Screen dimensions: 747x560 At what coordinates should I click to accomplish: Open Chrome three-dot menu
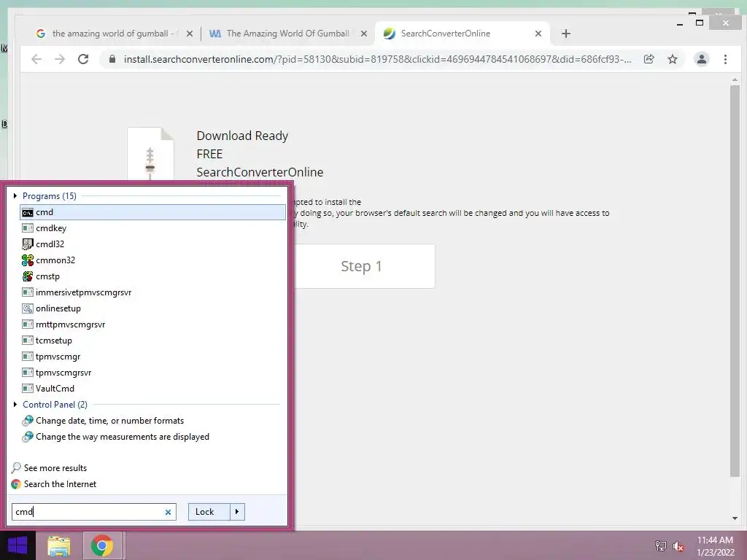(x=725, y=59)
